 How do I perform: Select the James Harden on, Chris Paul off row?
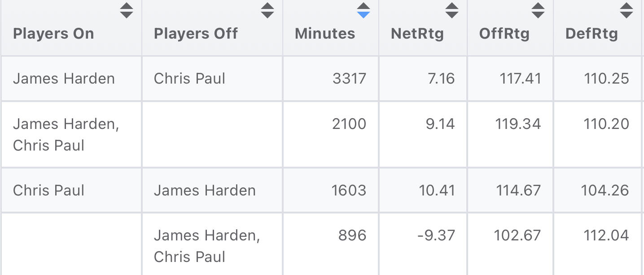click(x=64, y=79)
